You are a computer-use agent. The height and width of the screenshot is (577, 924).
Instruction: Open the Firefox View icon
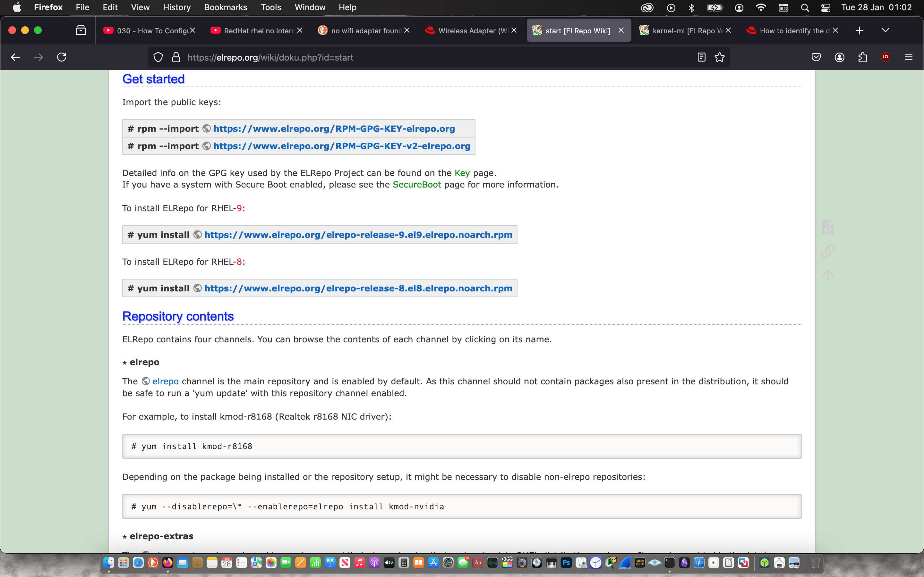coord(81,30)
